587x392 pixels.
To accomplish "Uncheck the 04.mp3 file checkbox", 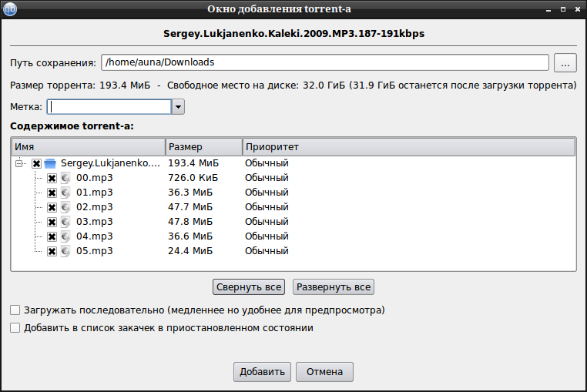I will click(x=52, y=236).
